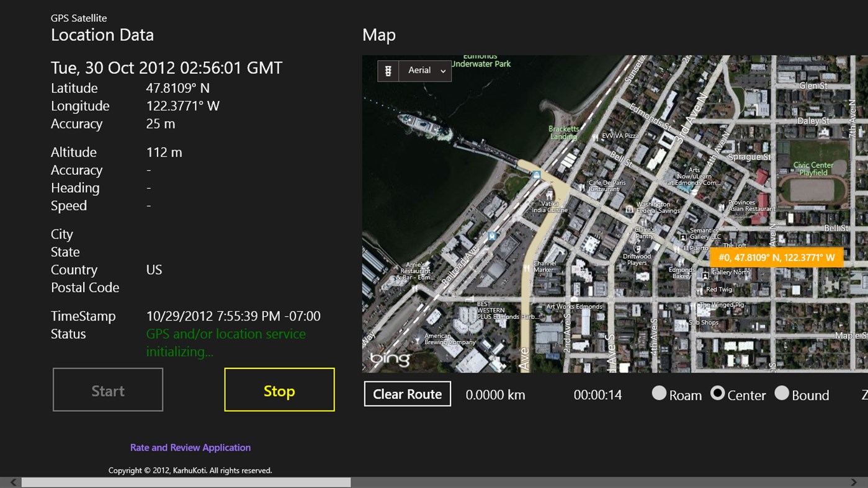The height and width of the screenshot is (488, 868).
Task: Click the yellow Stop button
Action: click(279, 389)
